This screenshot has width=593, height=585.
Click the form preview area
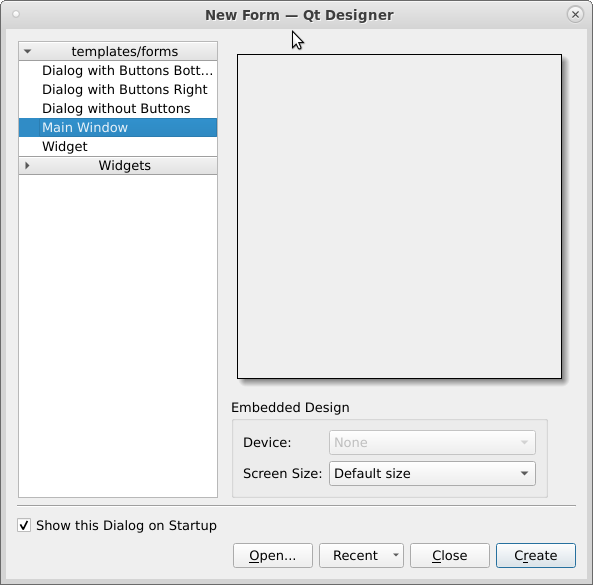click(399, 216)
